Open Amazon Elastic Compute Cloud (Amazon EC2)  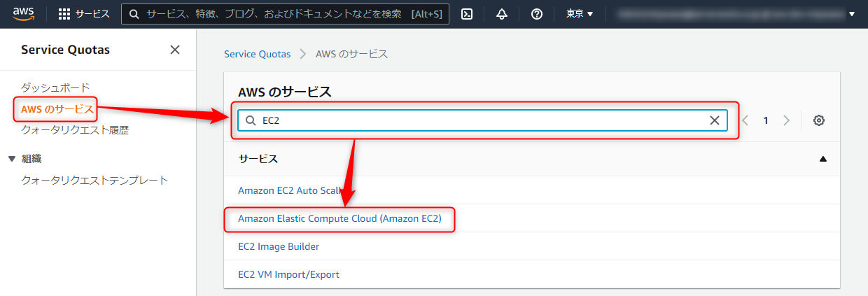click(x=339, y=218)
